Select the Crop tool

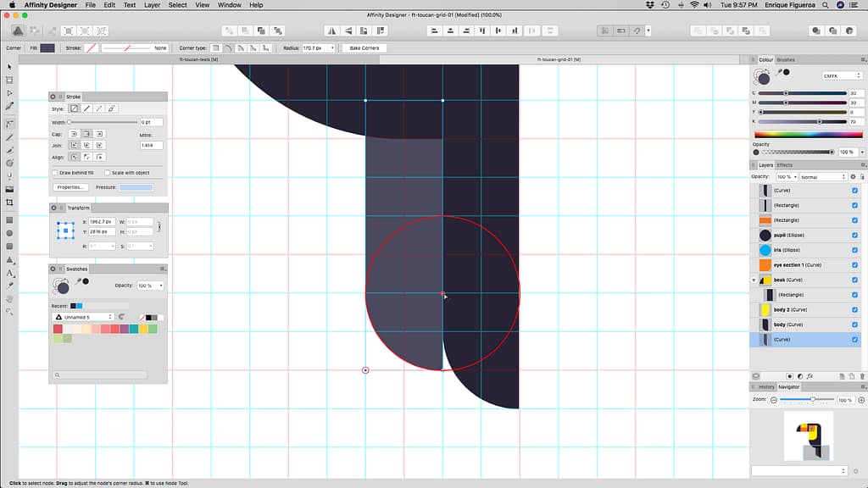9,202
